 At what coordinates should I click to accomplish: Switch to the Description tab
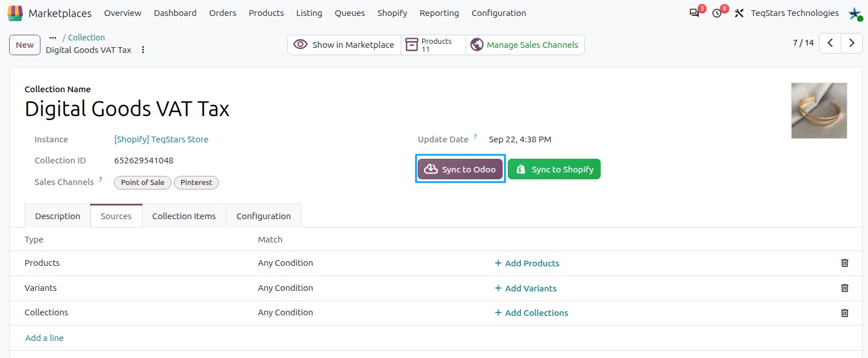pos(58,216)
